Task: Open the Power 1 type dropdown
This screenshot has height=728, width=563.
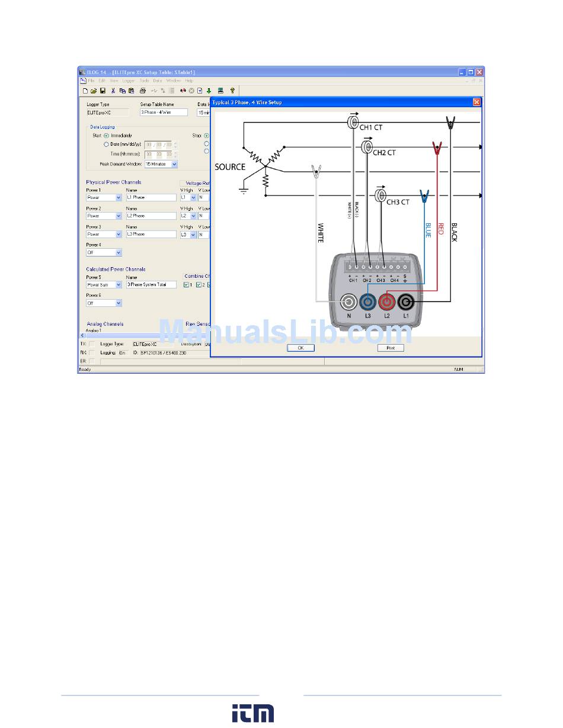Action: click(x=119, y=197)
